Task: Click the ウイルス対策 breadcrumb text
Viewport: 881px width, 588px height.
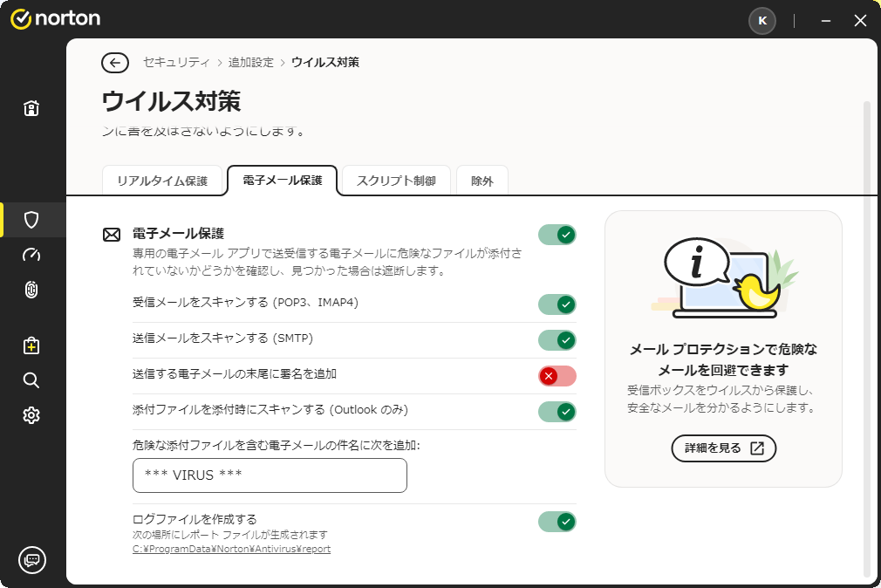Action: (x=325, y=63)
